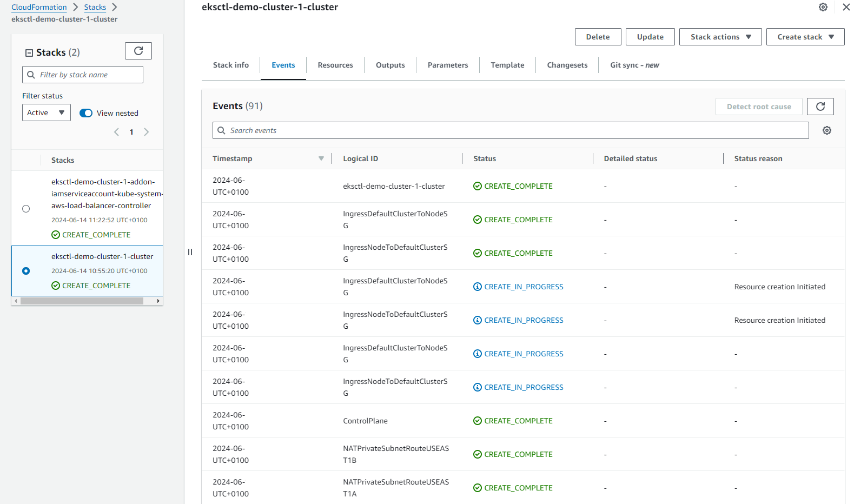This screenshot has height=504, width=854.
Task: Focus the Search events field
Action: coord(511,130)
